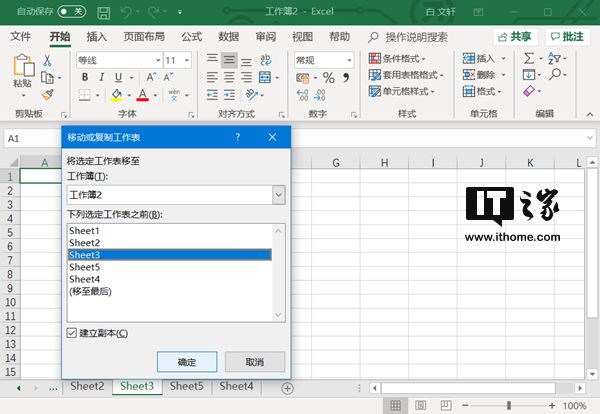Image resolution: width=600 pixels, height=414 pixels.
Task: Select the Format Painter brush
Action: [47, 95]
